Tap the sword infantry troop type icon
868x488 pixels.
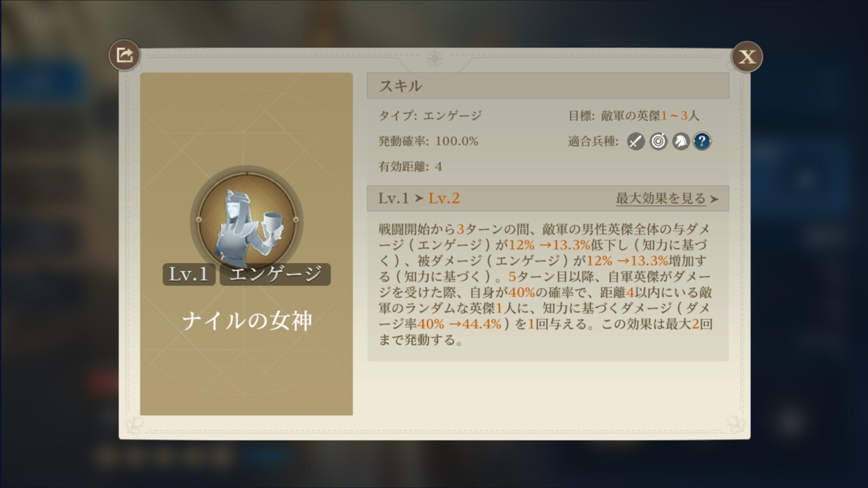click(636, 142)
